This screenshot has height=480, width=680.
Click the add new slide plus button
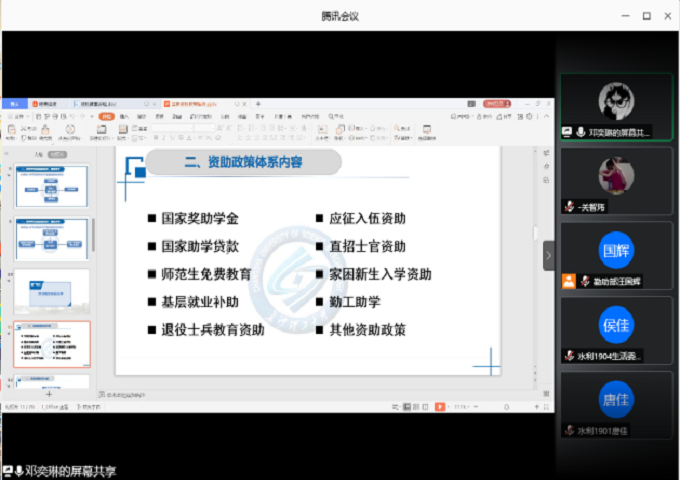click(48, 393)
